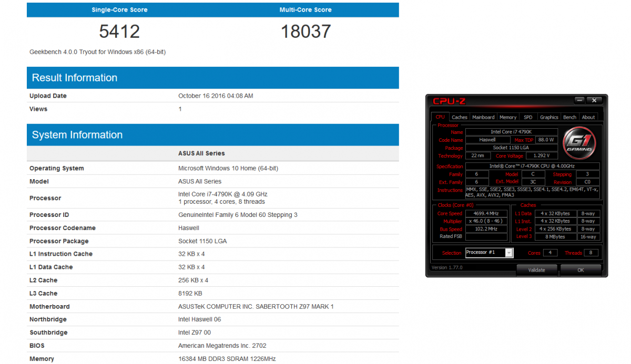Open the Mainboard tab in CPU-Z
This screenshot has height=364, width=631.
pos(483,117)
